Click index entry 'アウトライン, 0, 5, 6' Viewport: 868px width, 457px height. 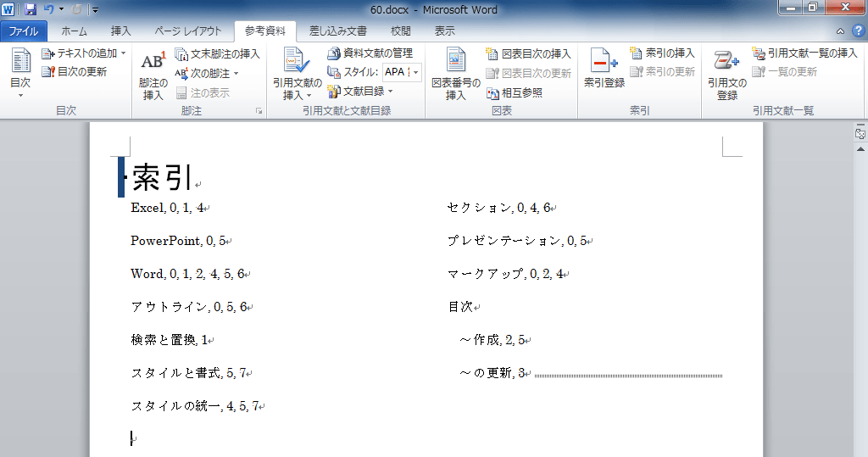point(188,307)
